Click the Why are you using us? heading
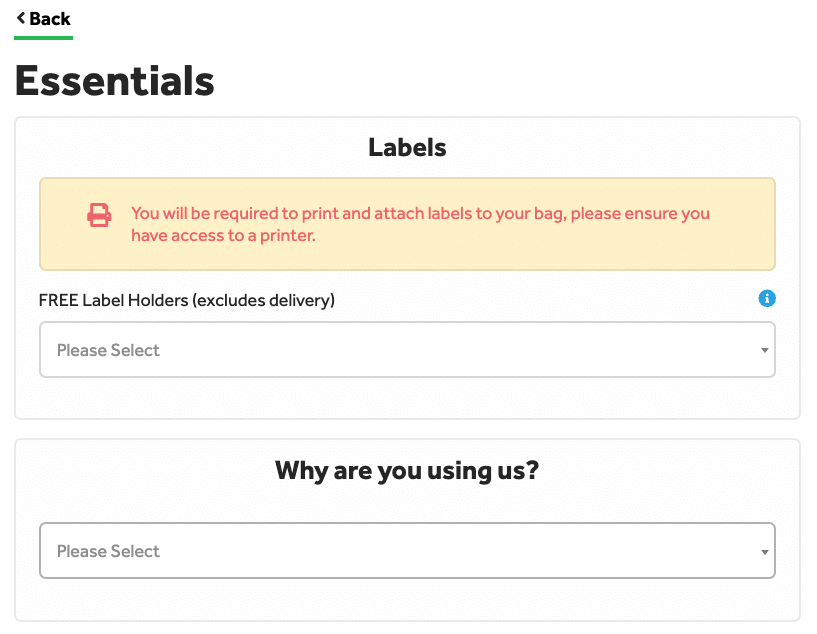Image resolution: width=817 pixels, height=634 pixels. pos(407,471)
